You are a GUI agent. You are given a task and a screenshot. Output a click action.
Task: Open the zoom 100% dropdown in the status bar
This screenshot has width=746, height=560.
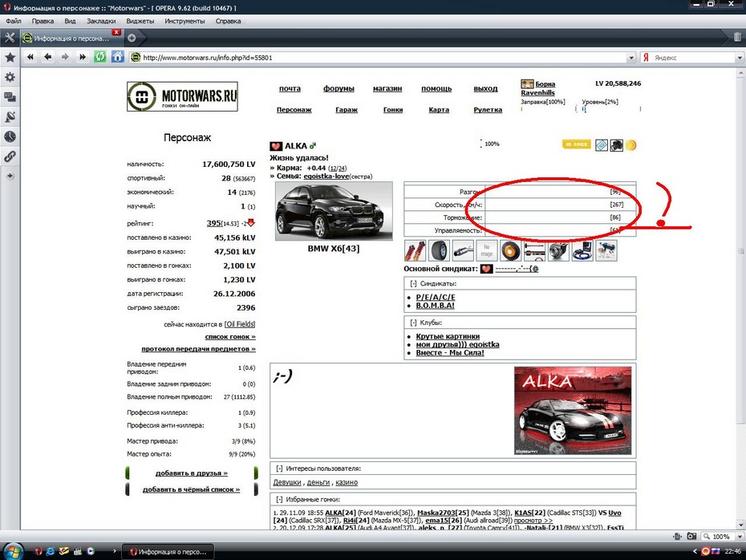pyautogui.click(x=740, y=537)
